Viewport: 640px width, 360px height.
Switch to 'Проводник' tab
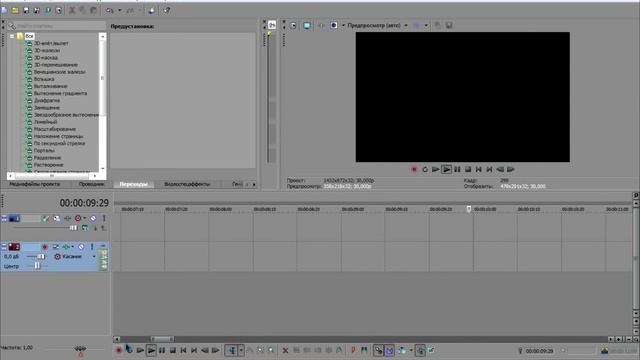[x=91, y=184]
